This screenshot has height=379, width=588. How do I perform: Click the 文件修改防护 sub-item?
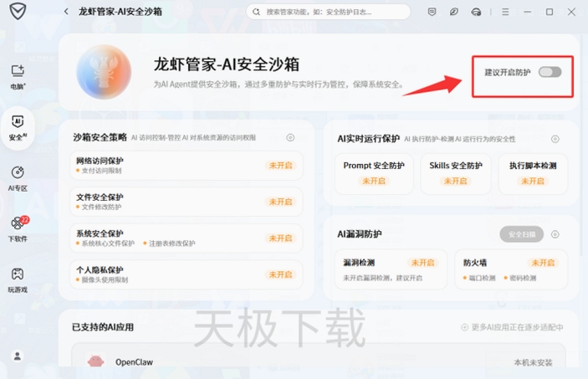102,207
